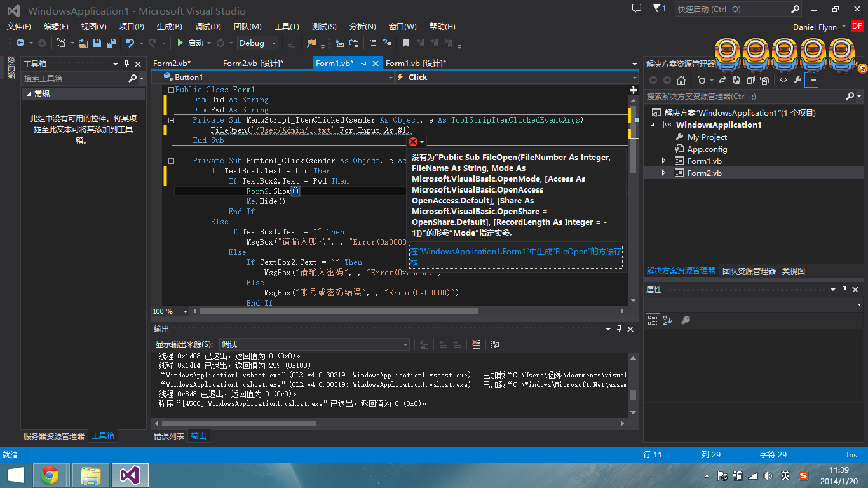Screen dimensions: 868x488
Task: Pin the output panel with the pushpin
Action: [619, 329]
